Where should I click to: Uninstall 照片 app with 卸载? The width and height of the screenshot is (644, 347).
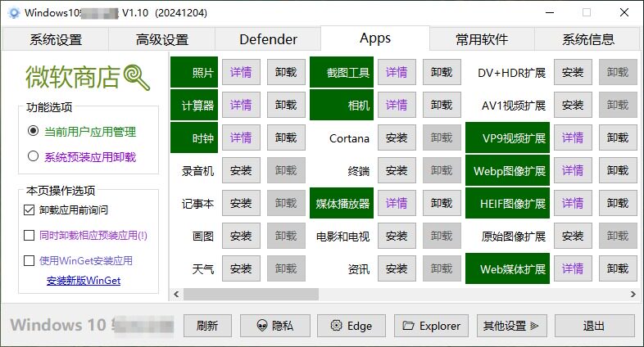click(x=286, y=72)
